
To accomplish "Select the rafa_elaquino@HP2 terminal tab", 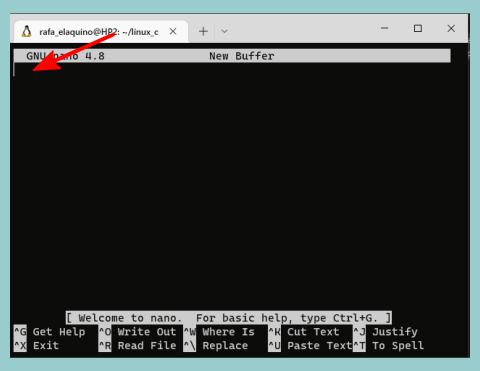I will pyautogui.click(x=101, y=32).
